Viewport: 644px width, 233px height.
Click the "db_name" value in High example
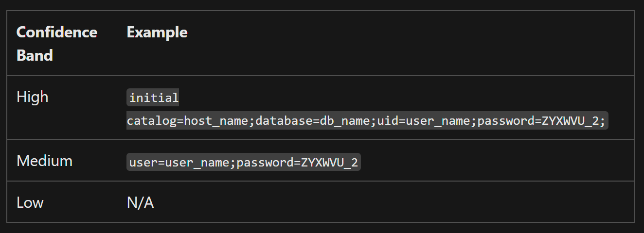point(344,121)
